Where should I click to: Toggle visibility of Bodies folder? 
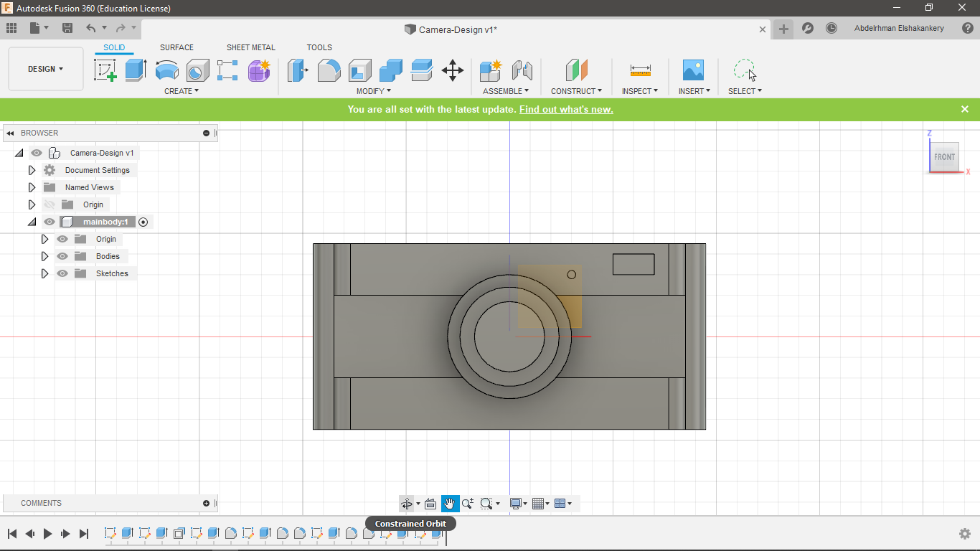(62, 256)
